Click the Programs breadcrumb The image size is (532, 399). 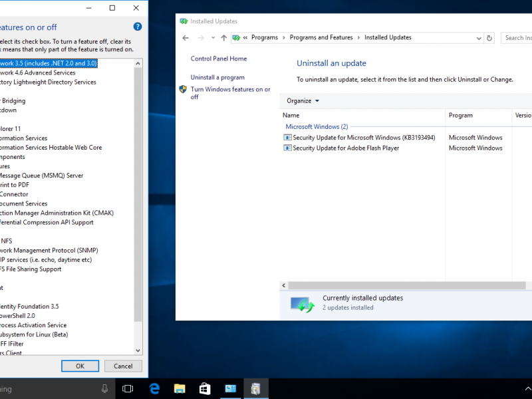pyautogui.click(x=265, y=37)
